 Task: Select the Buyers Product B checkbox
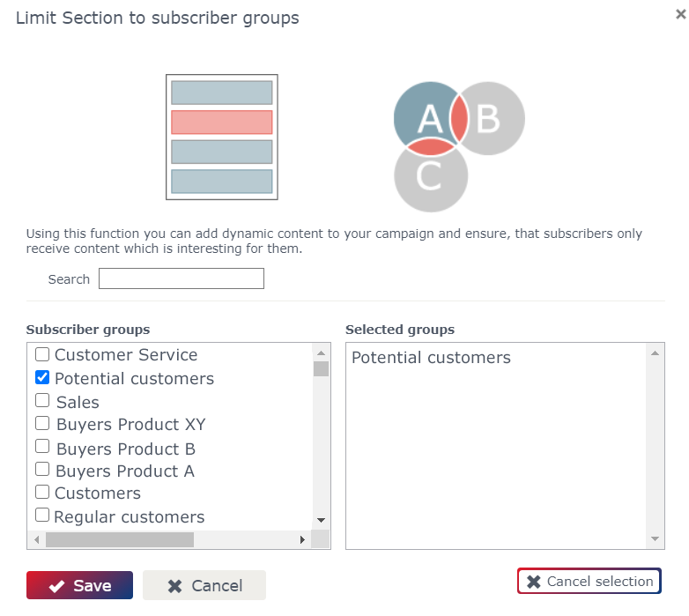(x=42, y=446)
